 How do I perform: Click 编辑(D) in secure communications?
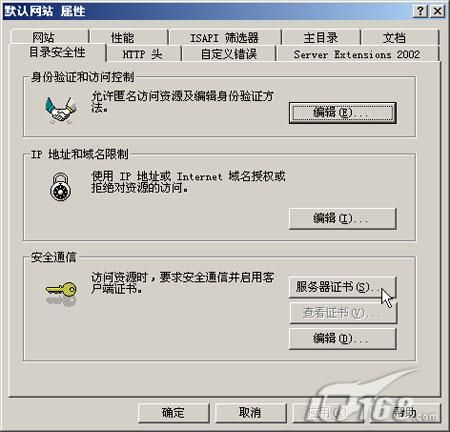[x=343, y=339]
